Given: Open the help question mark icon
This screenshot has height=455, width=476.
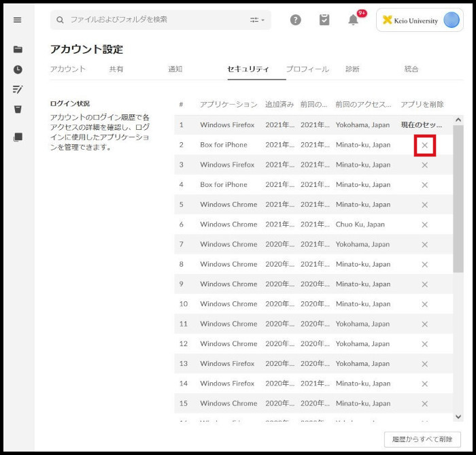Looking at the screenshot, I should [295, 20].
